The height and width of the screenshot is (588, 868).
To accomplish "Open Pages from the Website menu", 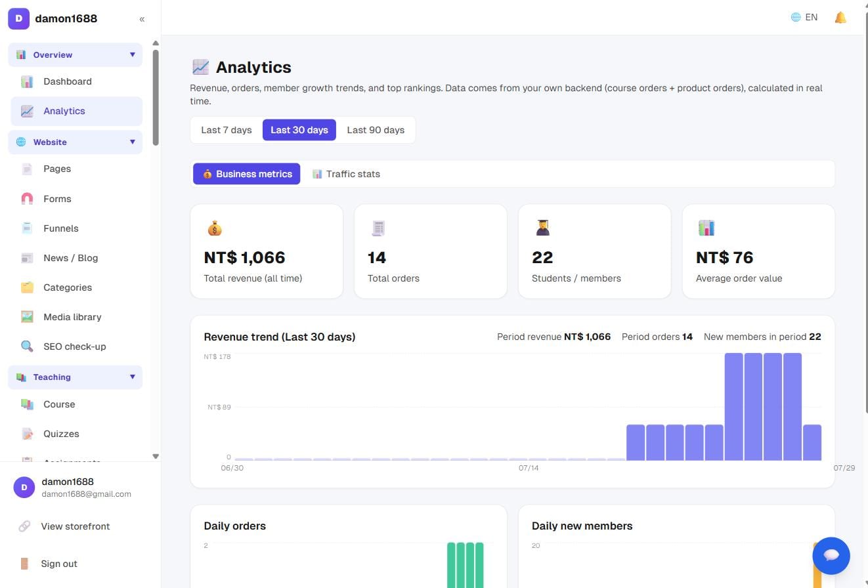I will tap(76, 169).
